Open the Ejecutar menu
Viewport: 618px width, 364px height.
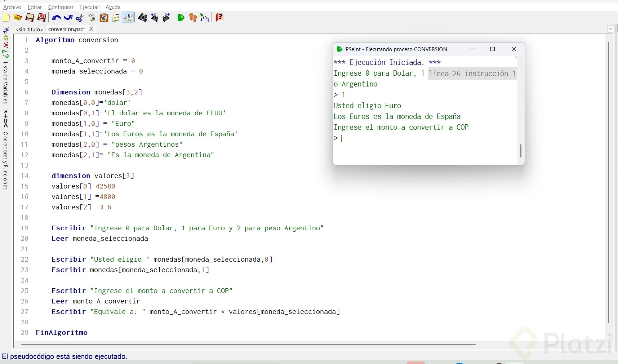coord(90,7)
